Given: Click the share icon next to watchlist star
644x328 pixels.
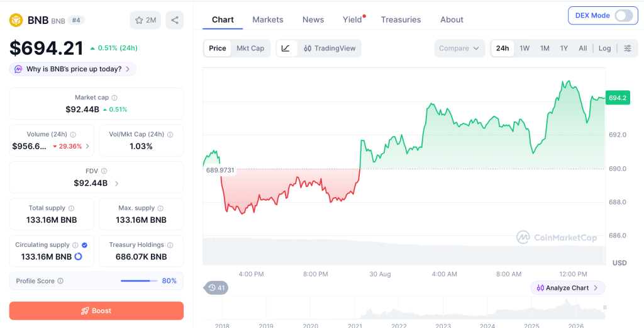Looking at the screenshot, I should click(175, 20).
